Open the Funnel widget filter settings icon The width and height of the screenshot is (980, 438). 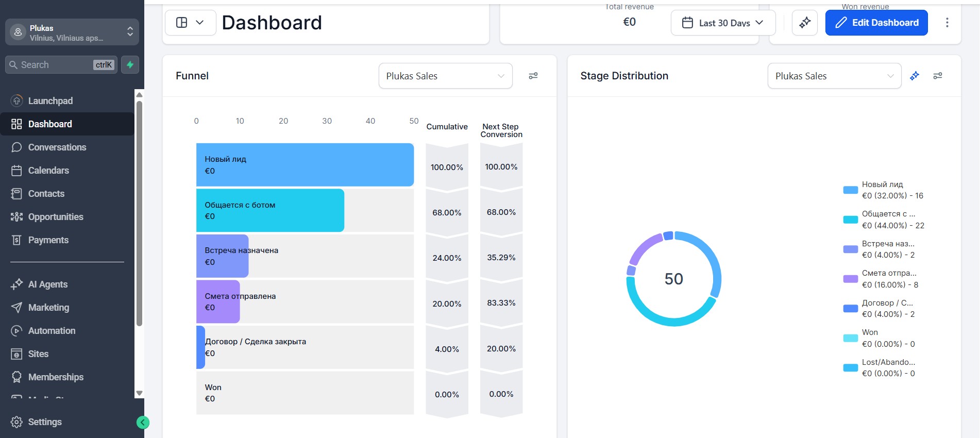pyautogui.click(x=533, y=76)
